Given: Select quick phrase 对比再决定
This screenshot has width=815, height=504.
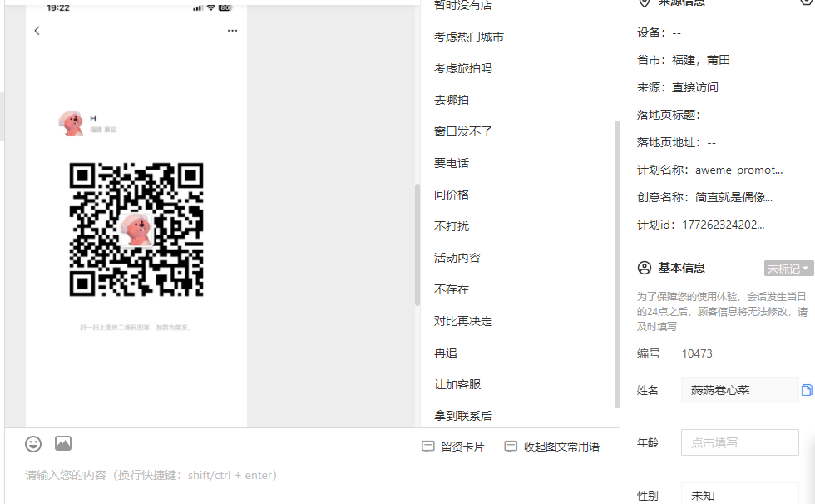Looking at the screenshot, I should (463, 322).
